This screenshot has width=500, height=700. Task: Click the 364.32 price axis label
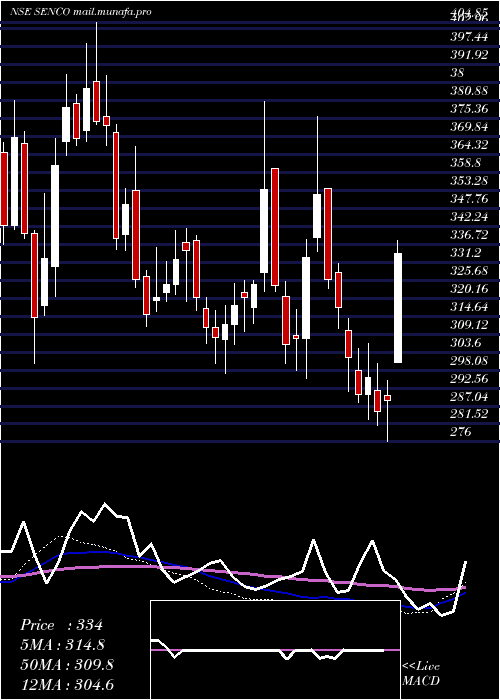pos(470,145)
